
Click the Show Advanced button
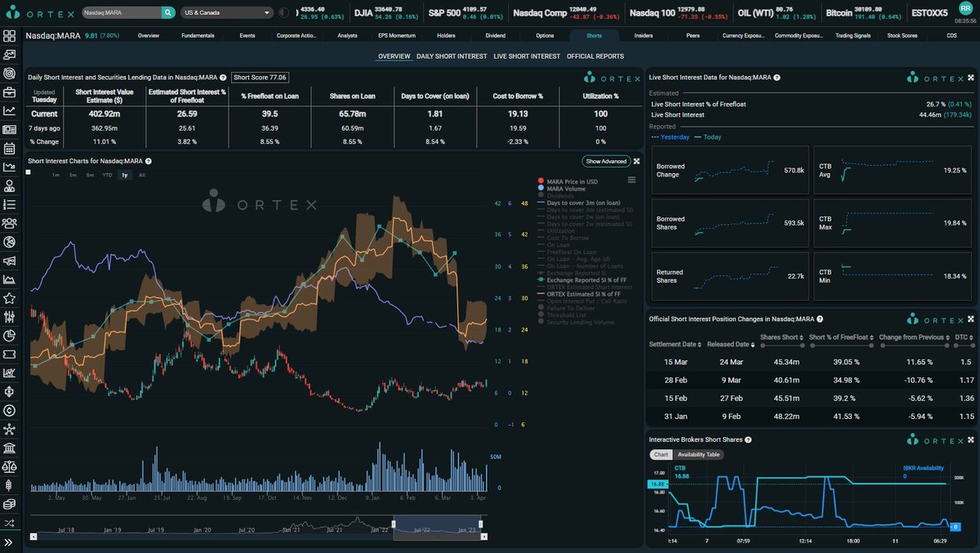click(606, 162)
